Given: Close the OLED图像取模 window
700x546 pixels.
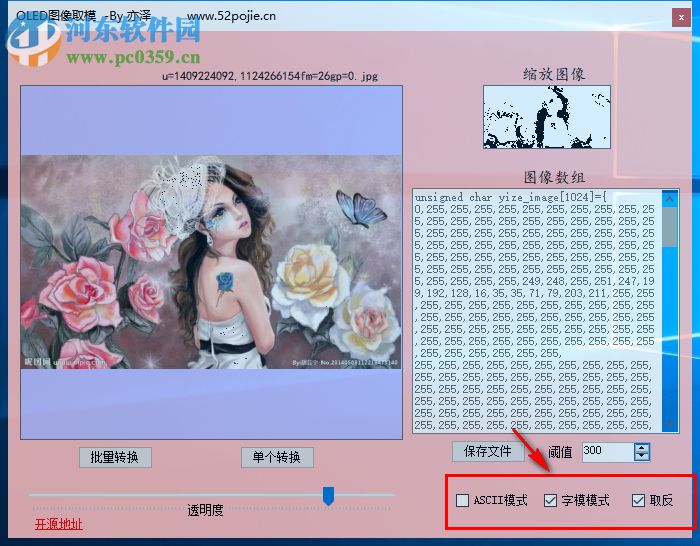Looking at the screenshot, I should tap(681, 17).
